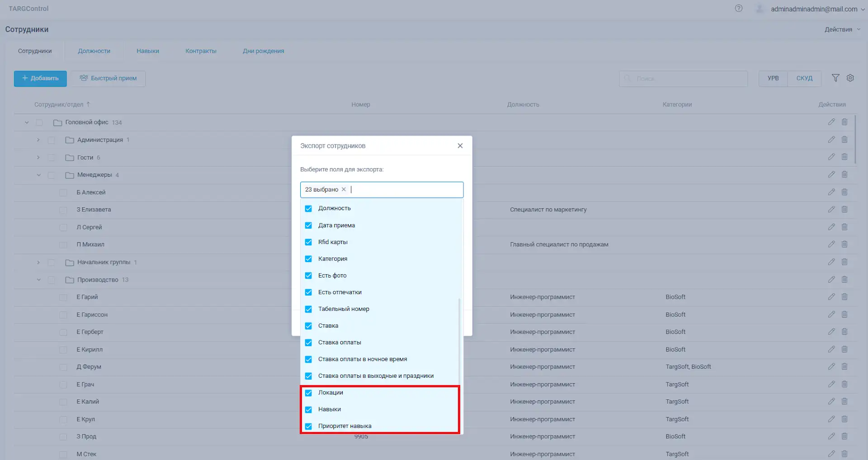
Task: Uncheck the Навыки export field
Action: pos(308,409)
